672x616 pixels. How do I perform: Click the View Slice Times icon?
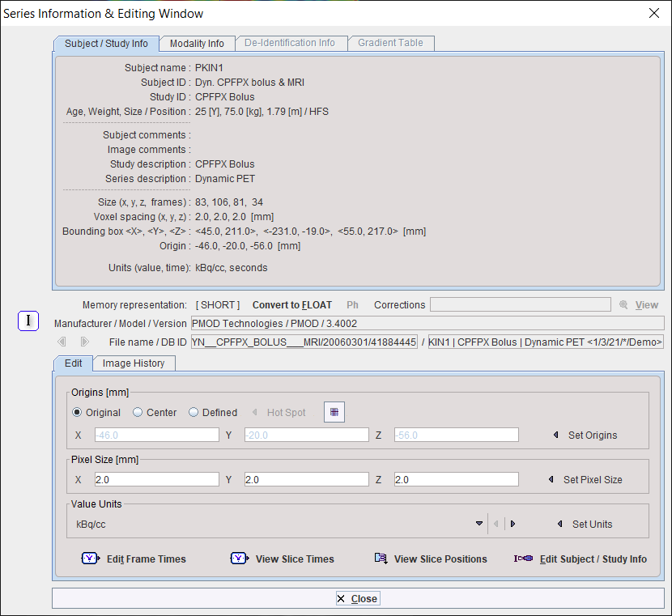coord(240,559)
